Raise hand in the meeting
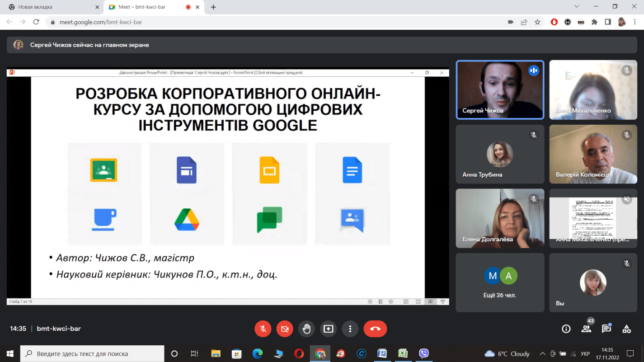644x362 pixels. click(x=306, y=329)
